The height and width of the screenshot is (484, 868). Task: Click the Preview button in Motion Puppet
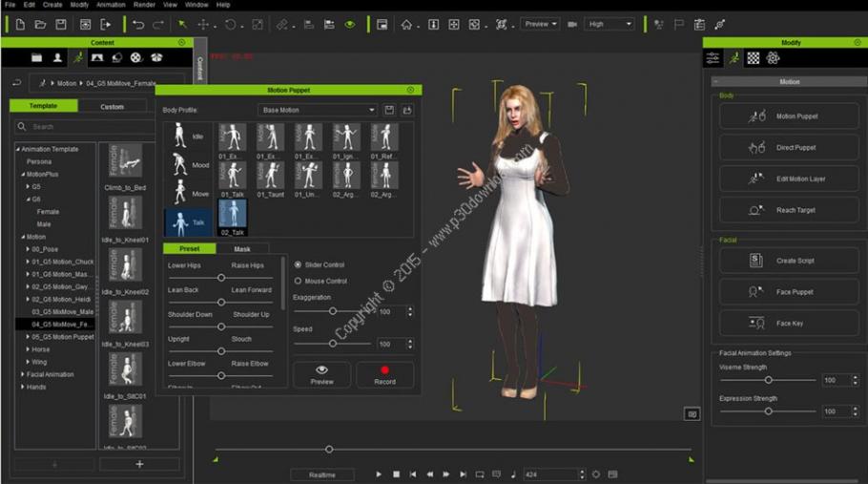point(321,374)
